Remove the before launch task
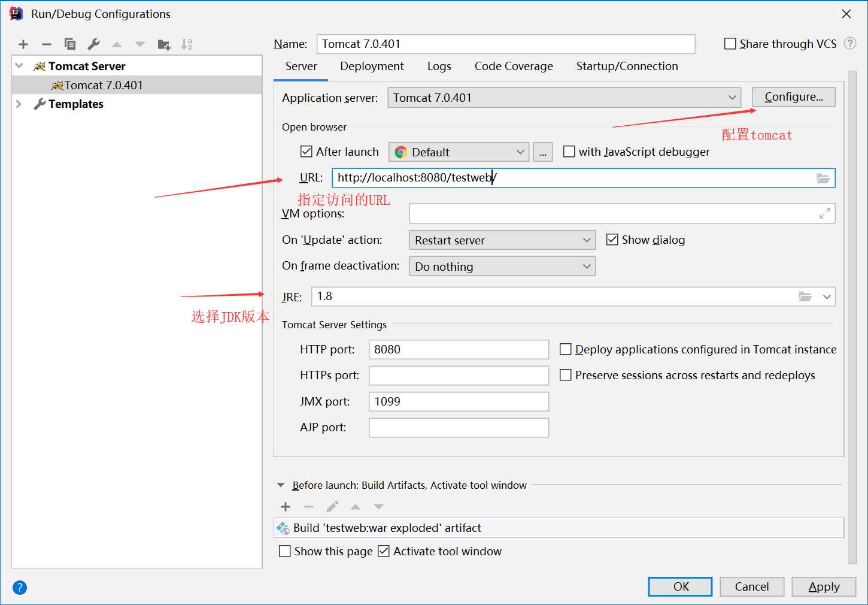The height and width of the screenshot is (605, 868). [x=309, y=507]
